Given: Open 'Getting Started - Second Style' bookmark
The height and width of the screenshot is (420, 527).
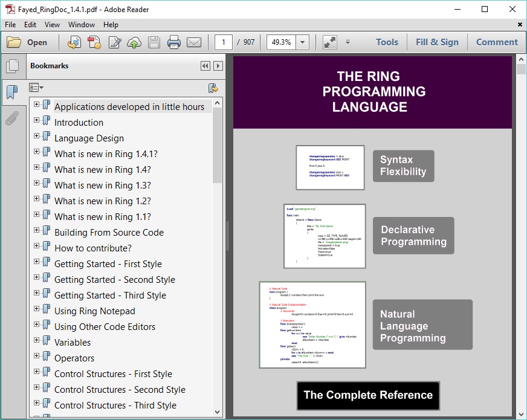Looking at the screenshot, I should click(115, 280).
